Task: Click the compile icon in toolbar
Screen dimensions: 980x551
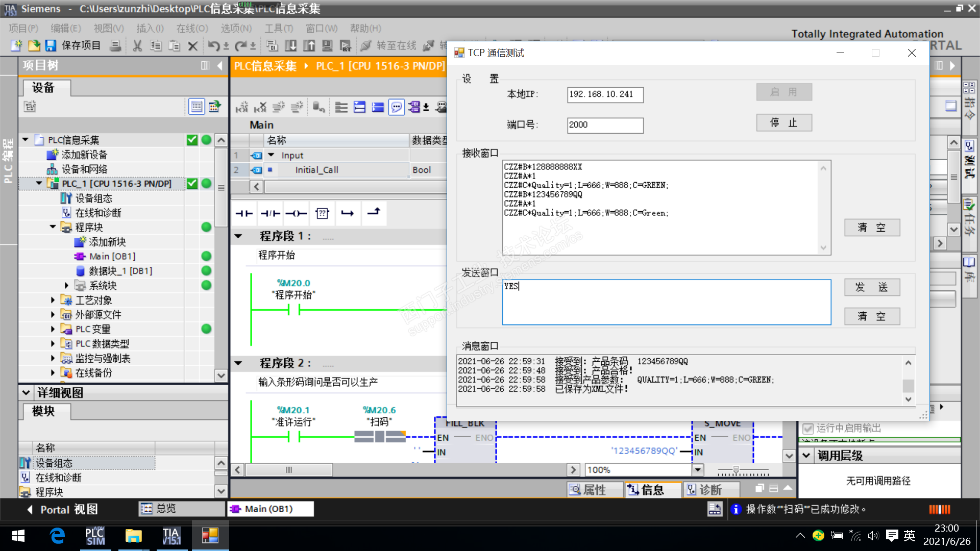Action: (x=272, y=46)
